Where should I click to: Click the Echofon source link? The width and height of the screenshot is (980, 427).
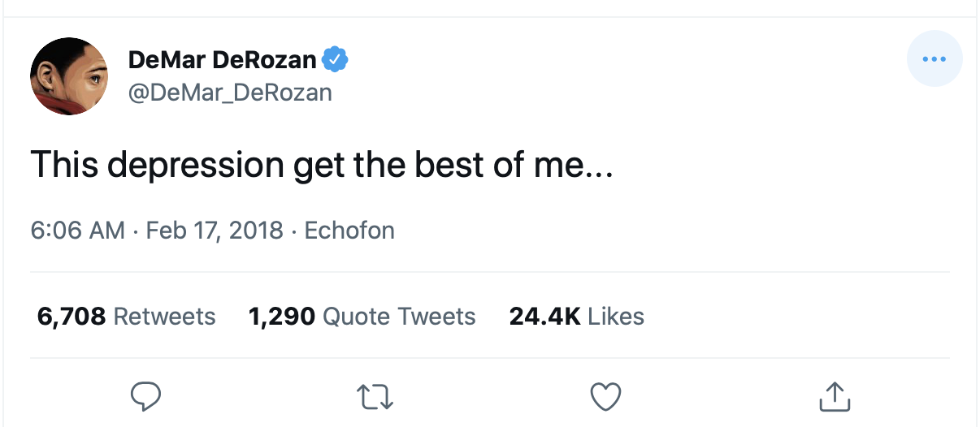pyautogui.click(x=349, y=231)
